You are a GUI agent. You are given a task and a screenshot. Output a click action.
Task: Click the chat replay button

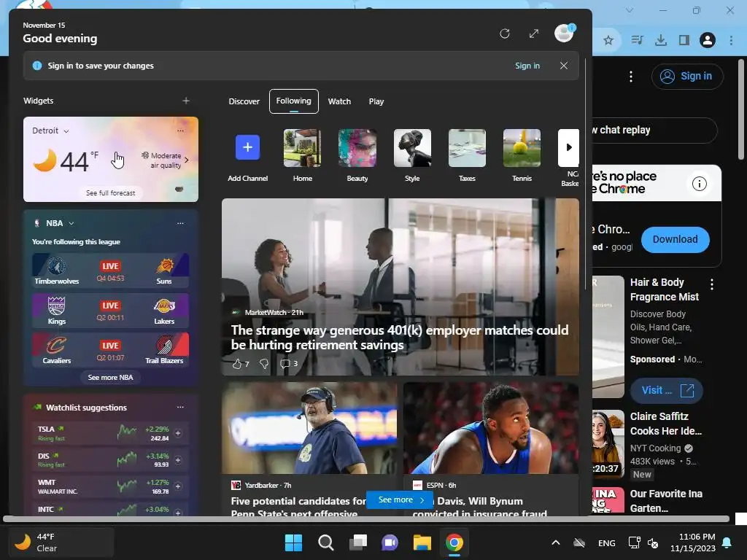[654, 130]
